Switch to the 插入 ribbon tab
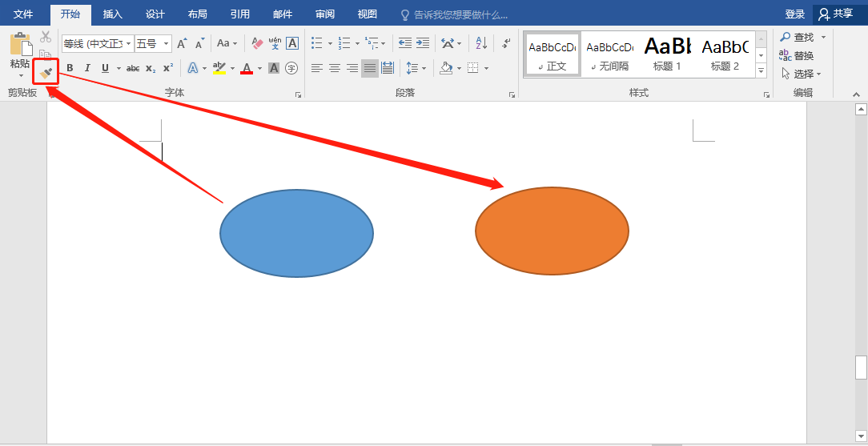The width and height of the screenshot is (868, 446). tap(113, 14)
